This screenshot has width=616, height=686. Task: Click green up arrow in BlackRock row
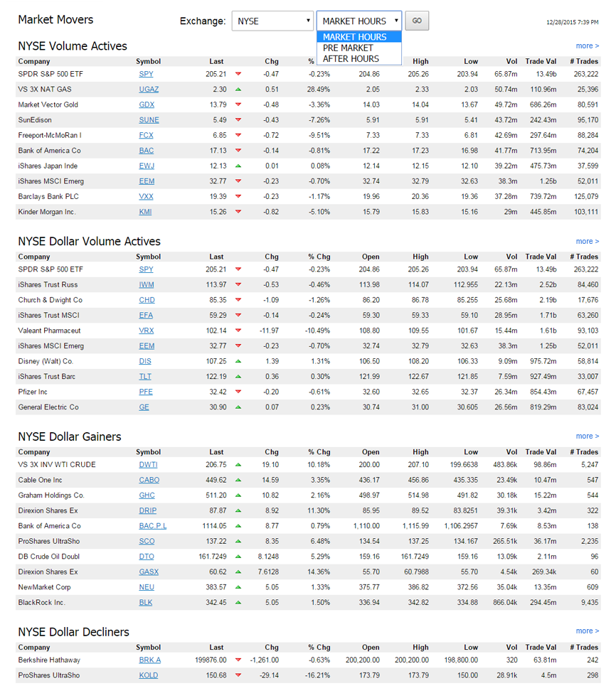(238, 603)
